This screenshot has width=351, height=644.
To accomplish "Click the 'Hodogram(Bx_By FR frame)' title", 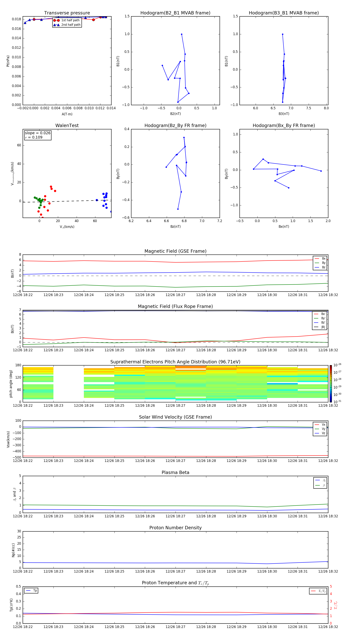I will click(284, 125).
